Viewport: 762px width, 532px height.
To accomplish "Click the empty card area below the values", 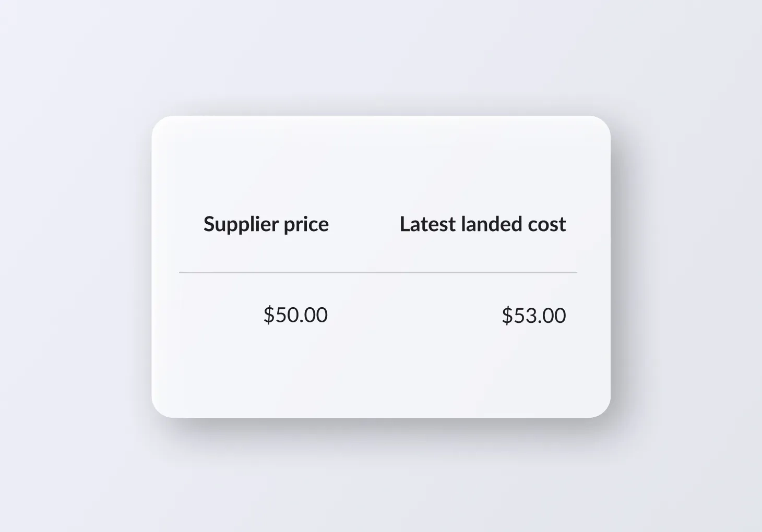I will [x=381, y=376].
